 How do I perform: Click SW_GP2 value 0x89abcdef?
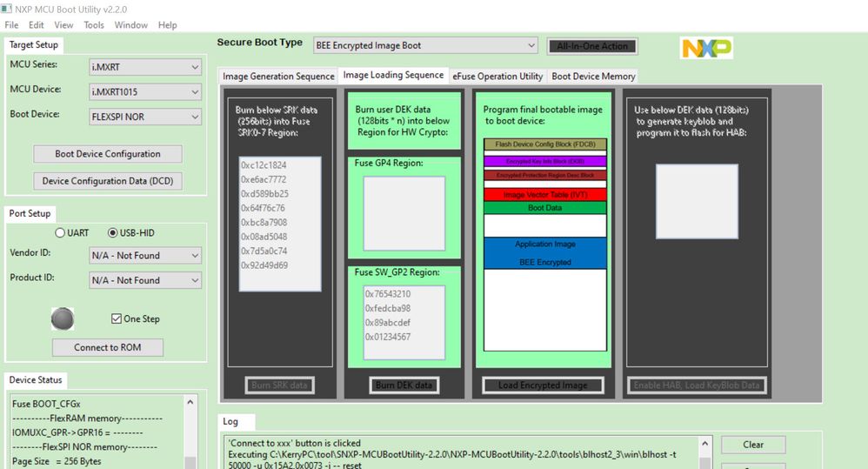pyautogui.click(x=388, y=323)
